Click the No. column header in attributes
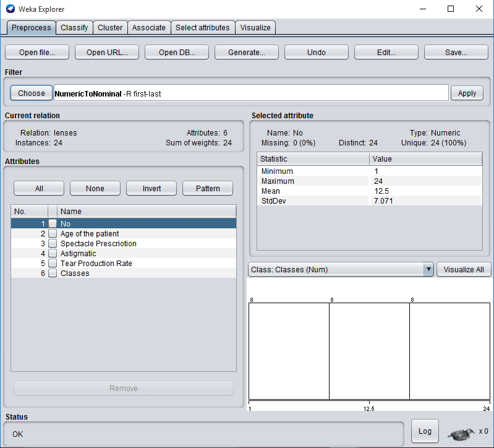 point(30,211)
